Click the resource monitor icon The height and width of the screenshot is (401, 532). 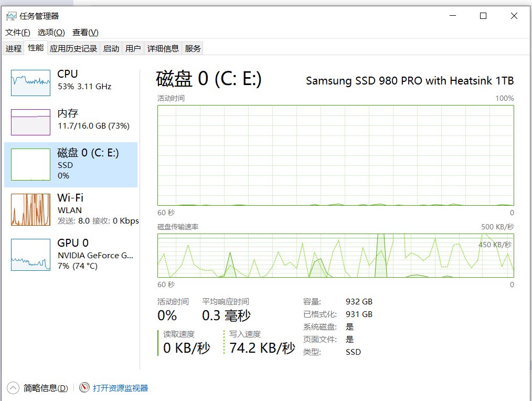click(84, 388)
